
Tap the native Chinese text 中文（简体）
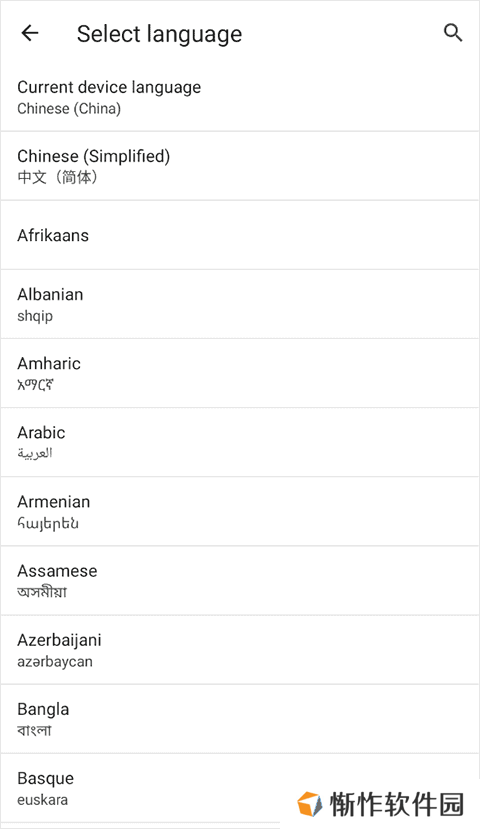click(x=58, y=177)
